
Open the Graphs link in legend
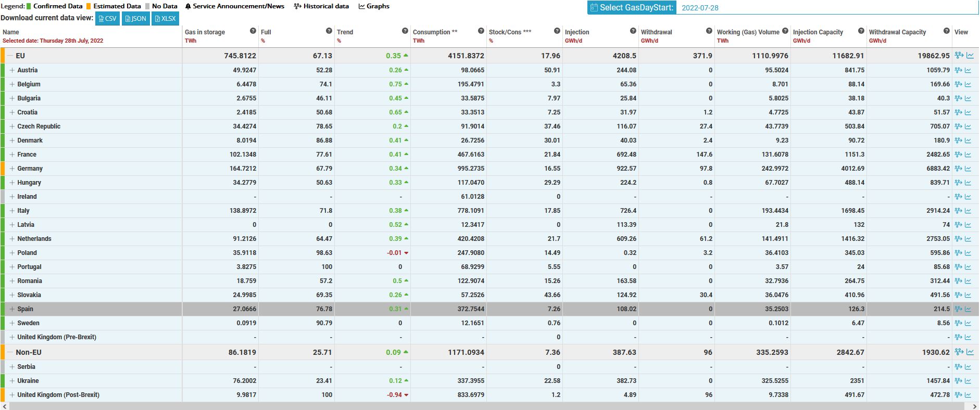(x=374, y=6)
